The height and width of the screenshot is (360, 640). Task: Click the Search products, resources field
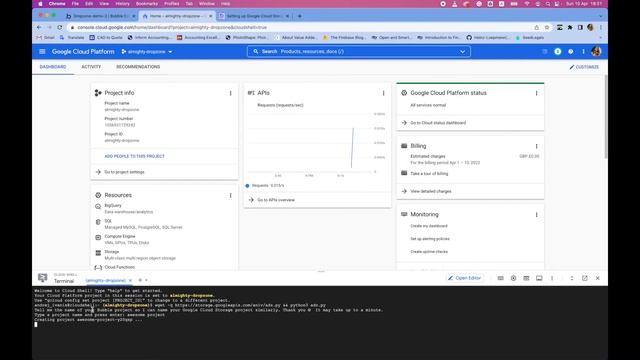359,51
